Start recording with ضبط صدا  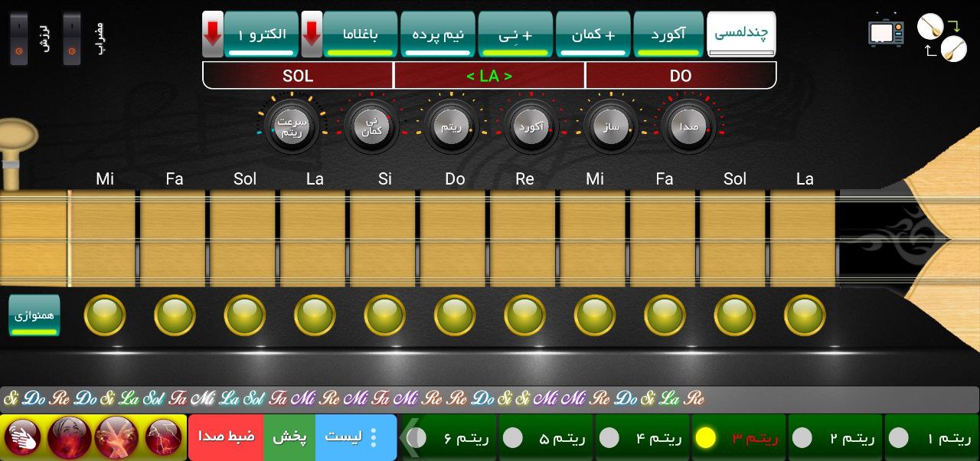(x=226, y=437)
